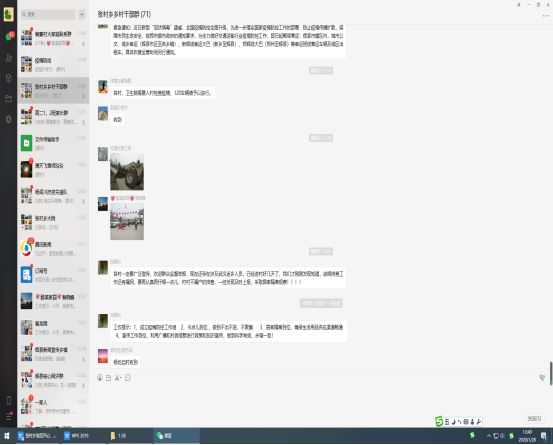Click the sunset avatar of the last message sender
Image resolution: width=553 pixels, height=445 pixels.
(x=103, y=356)
